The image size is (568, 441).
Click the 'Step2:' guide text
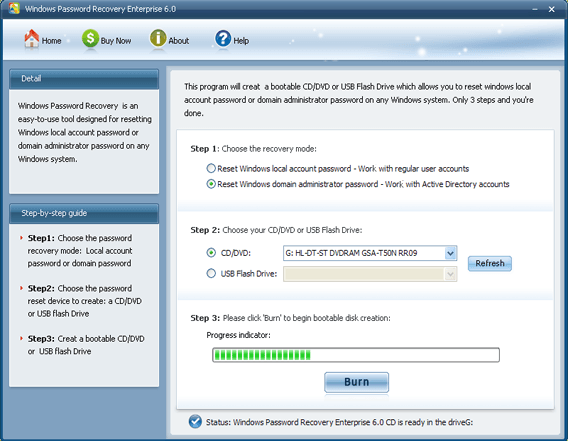click(x=41, y=288)
